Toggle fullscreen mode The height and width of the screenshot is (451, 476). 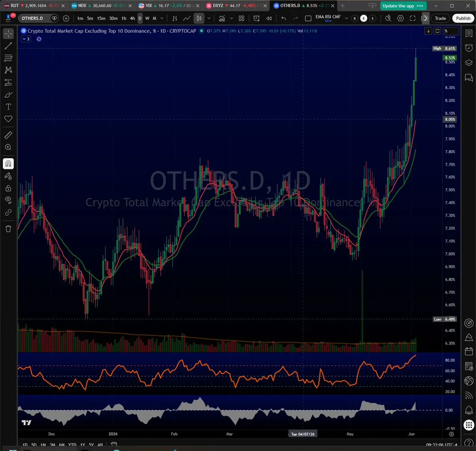(412, 18)
